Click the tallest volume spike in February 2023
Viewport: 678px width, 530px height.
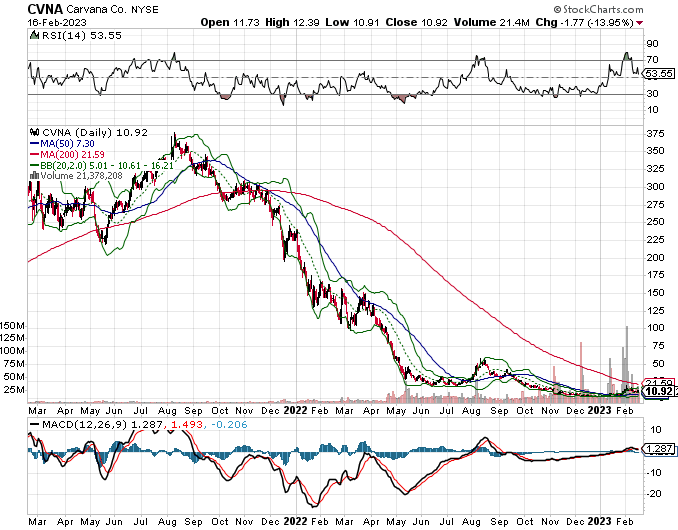click(x=627, y=364)
